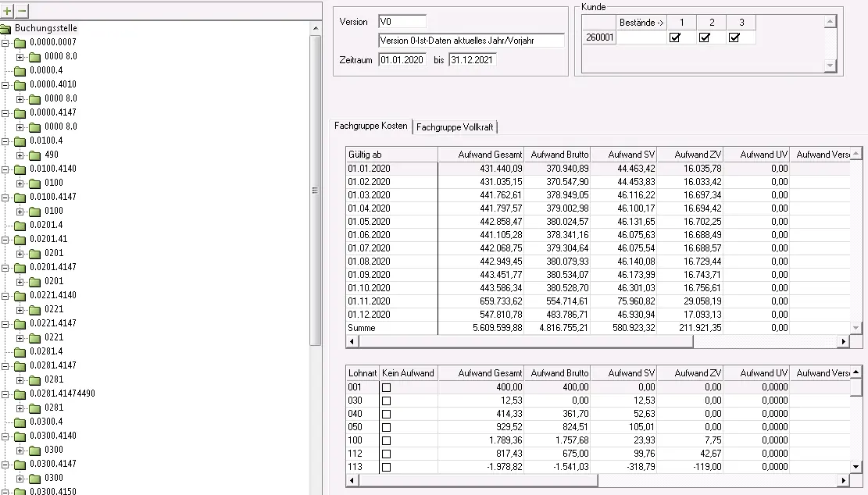The image size is (868, 495).
Task: Click folder icon of 0.0300.4140
Action: point(20,436)
